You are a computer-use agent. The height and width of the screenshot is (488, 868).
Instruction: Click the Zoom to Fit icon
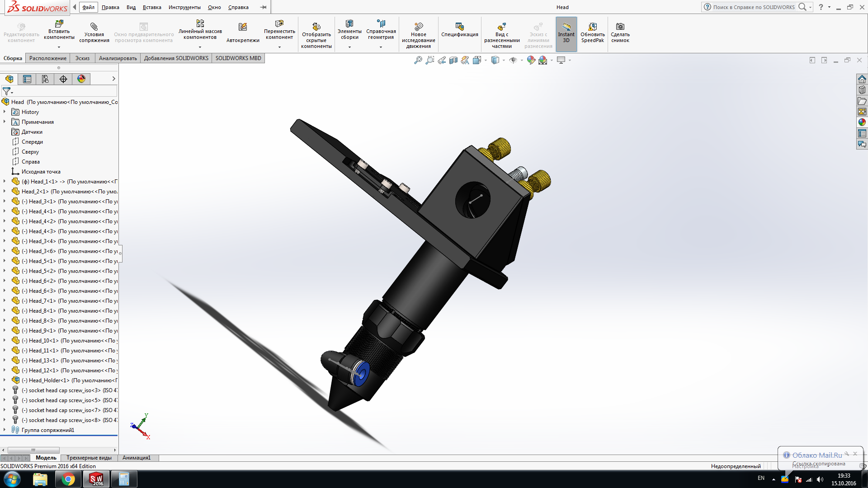tap(418, 60)
